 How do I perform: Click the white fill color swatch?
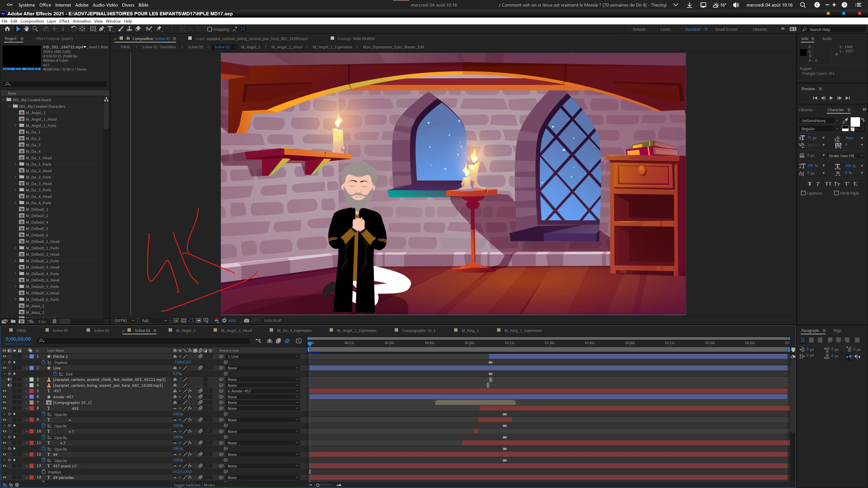[855, 122]
